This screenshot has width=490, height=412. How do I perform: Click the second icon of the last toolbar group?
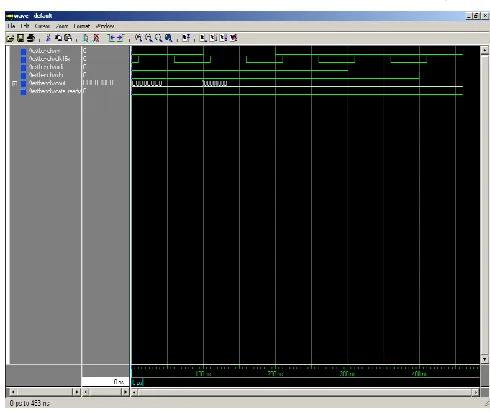[x=213, y=38]
